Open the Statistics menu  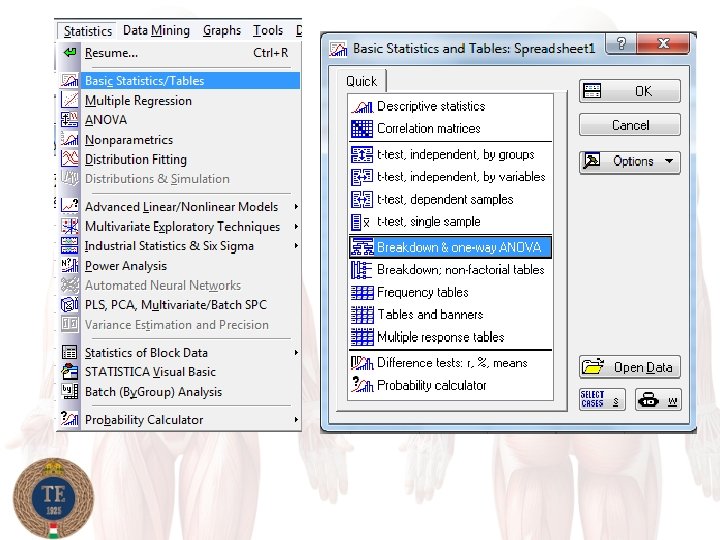(88, 31)
